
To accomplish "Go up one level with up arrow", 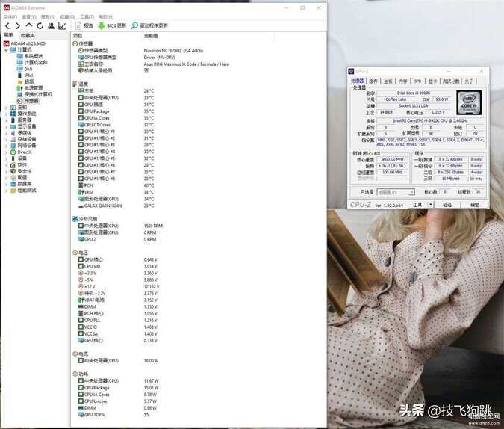I will [x=29, y=25].
